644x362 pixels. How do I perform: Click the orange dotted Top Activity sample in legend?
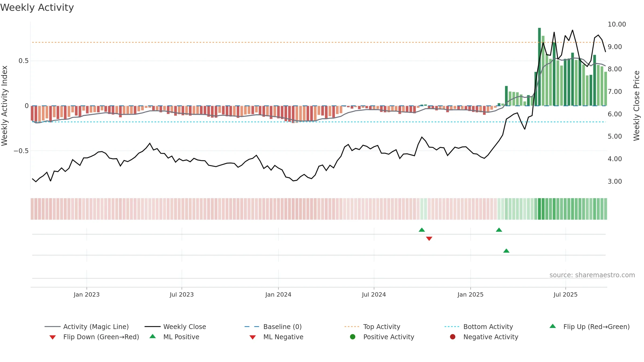(352, 327)
